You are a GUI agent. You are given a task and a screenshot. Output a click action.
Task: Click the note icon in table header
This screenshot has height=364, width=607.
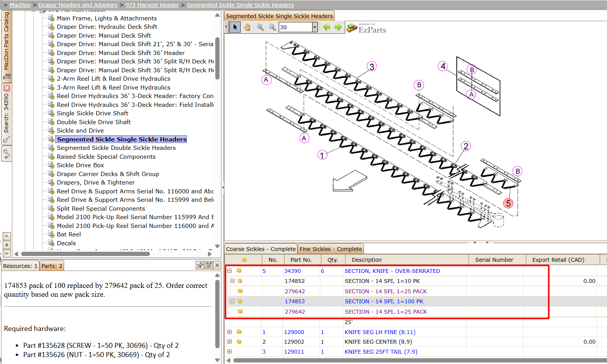pyautogui.click(x=244, y=260)
